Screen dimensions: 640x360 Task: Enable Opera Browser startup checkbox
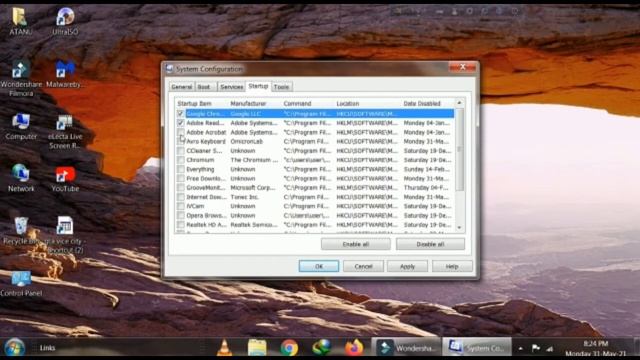coord(180,216)
